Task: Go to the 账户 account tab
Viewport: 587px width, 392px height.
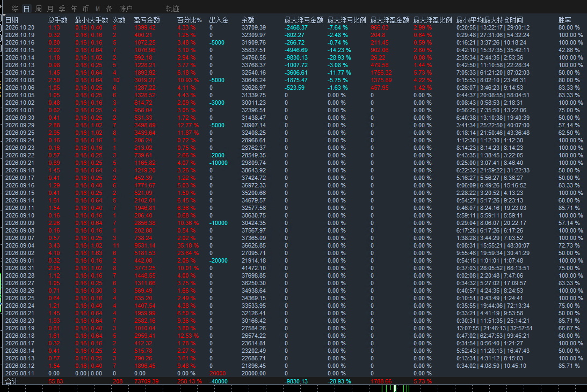Action: [x=126, y=9]
